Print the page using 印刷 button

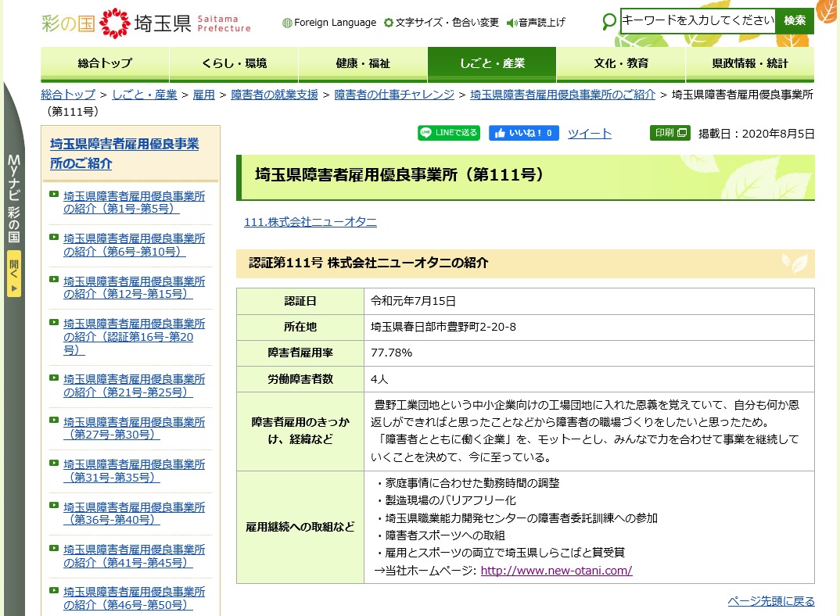pyautogui.click(x=669, y=133)
